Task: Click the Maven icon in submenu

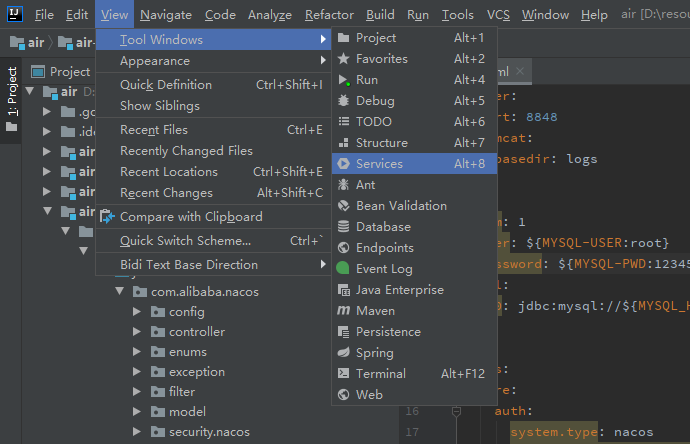Action: pos(344,311)
